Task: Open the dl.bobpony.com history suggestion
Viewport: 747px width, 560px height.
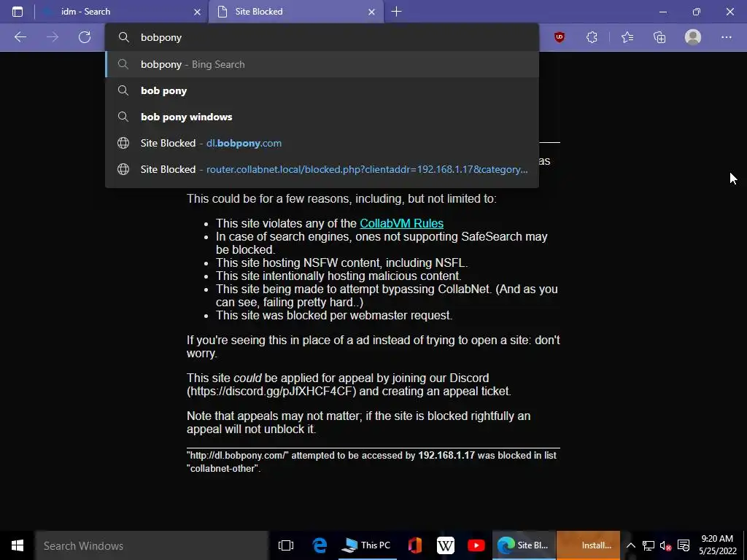Action: [x=322, y=143]
